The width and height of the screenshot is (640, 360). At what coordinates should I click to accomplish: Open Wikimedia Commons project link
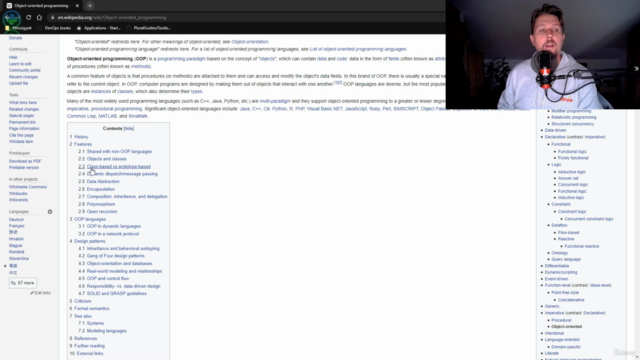(x=28, y=187)
